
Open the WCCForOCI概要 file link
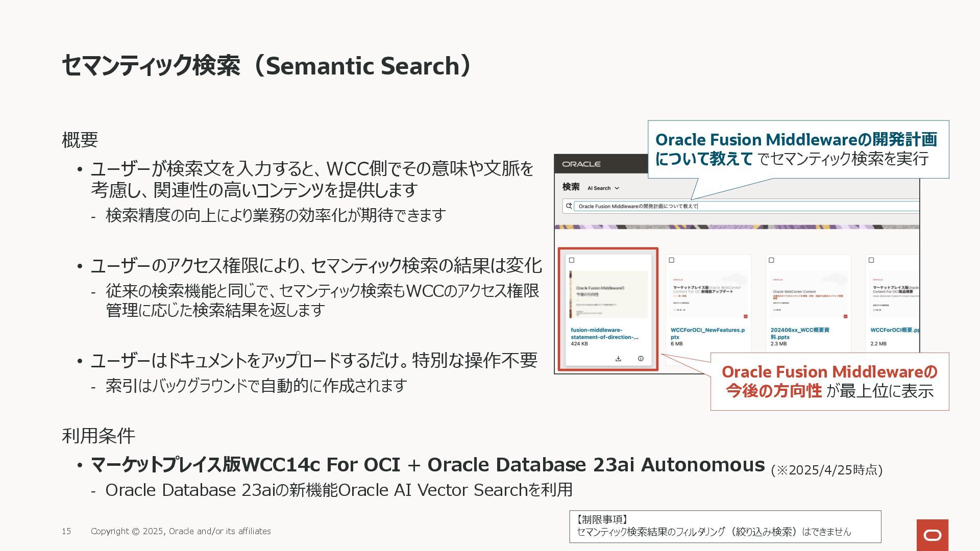(895, 330)
